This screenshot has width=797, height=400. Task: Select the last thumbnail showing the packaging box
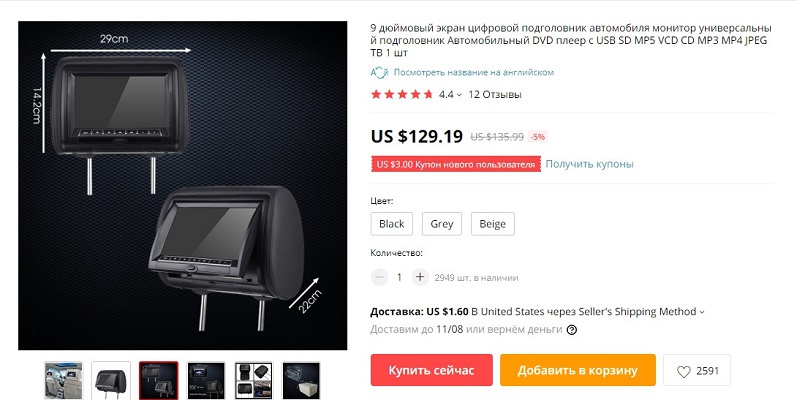pos(301,380)
